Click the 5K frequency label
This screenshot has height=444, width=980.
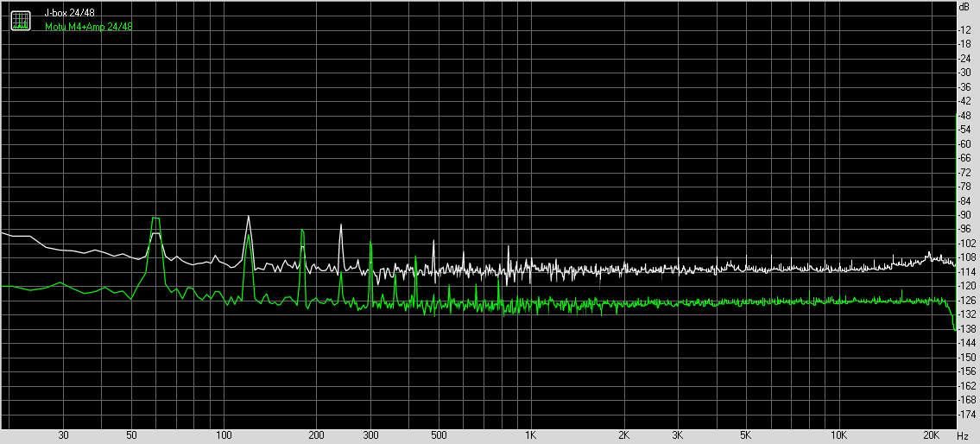tap(746, 435)
